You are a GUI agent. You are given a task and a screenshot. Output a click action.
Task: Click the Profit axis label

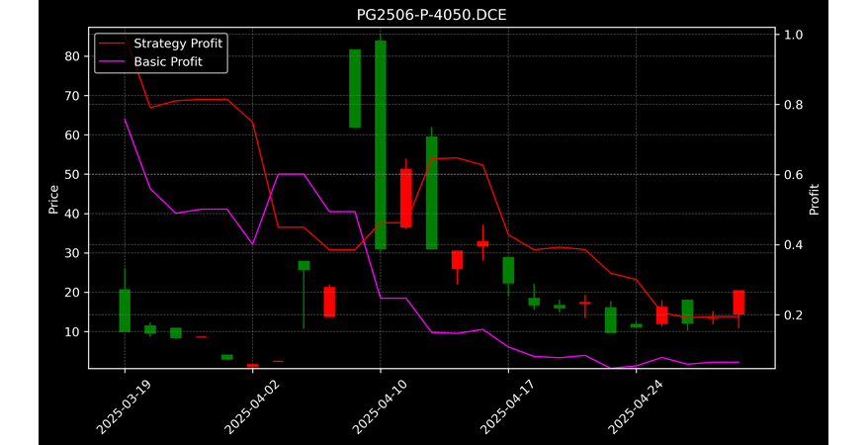(x=814, y=200)
